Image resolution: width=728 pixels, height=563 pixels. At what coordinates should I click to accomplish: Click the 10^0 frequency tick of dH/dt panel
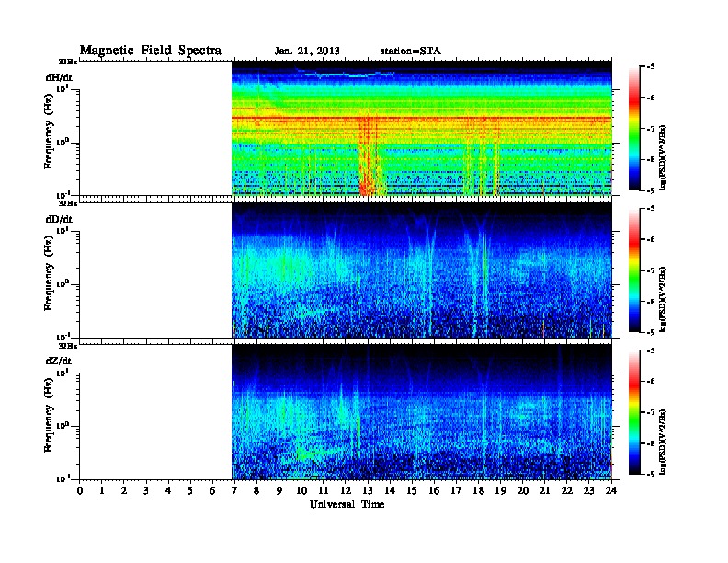point(63,142)
